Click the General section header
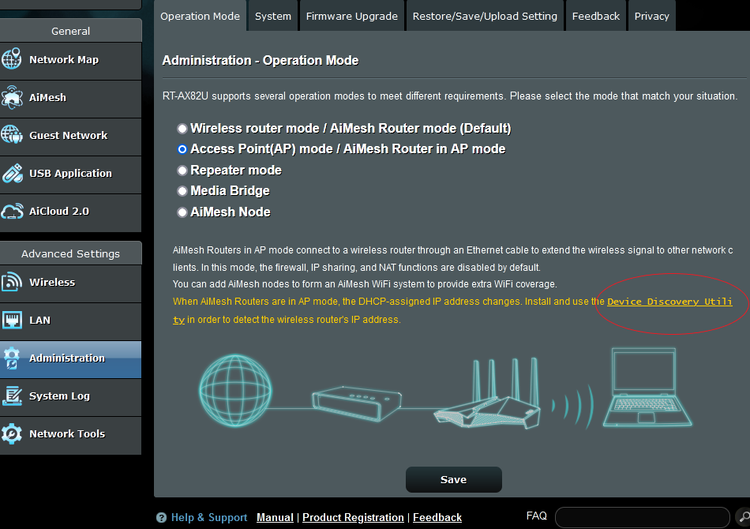This screenshot has width=750, height=529. (x=70, y=31)
